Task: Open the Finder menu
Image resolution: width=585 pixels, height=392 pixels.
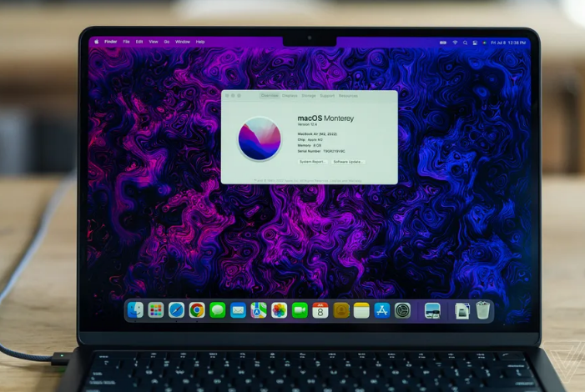Action: [x=110, y=42]
